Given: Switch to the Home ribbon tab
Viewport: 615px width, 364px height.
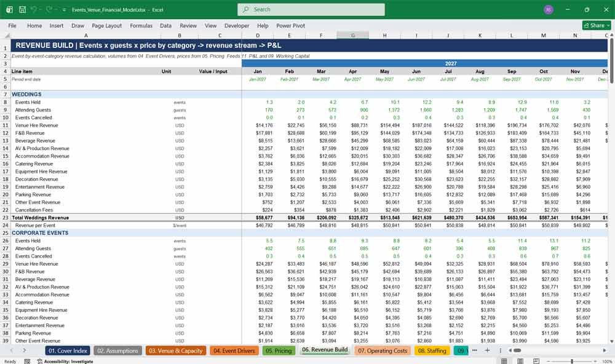Looking at the screenshot, I should (34, 25).
